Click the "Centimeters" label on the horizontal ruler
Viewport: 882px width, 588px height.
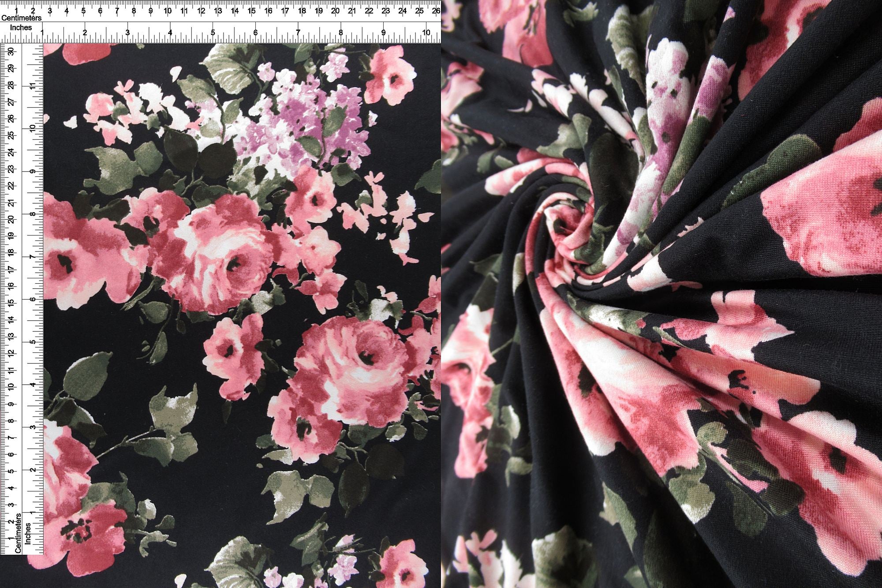(21, 18)
